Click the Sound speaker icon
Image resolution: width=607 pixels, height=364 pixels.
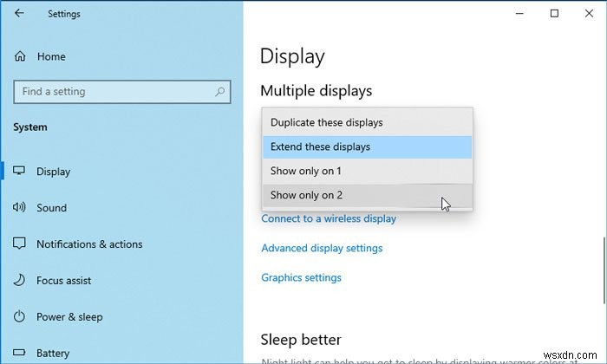(19, 208)
